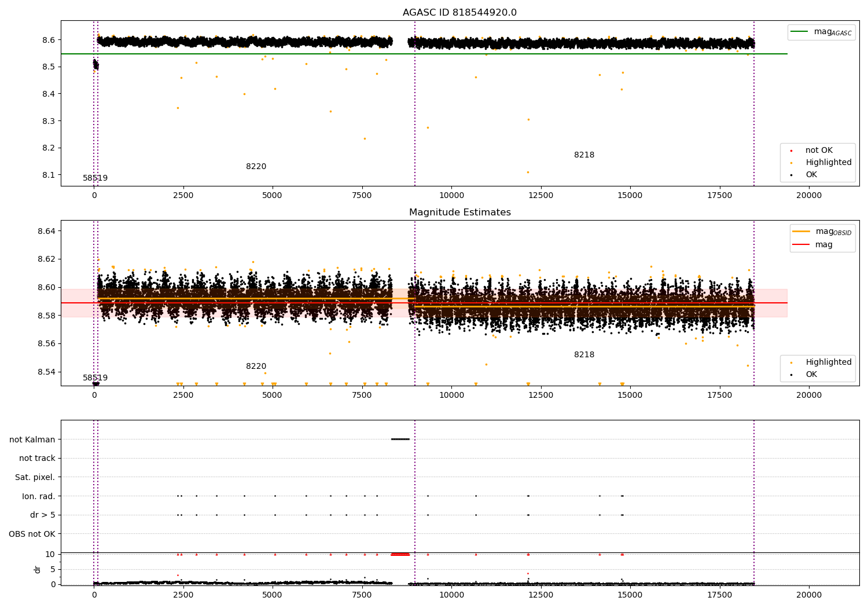The width and height of the screenshot is (868, 608).
Task: Select the 'Sat. pixel.' row label
Action: [x=35, y=478]
